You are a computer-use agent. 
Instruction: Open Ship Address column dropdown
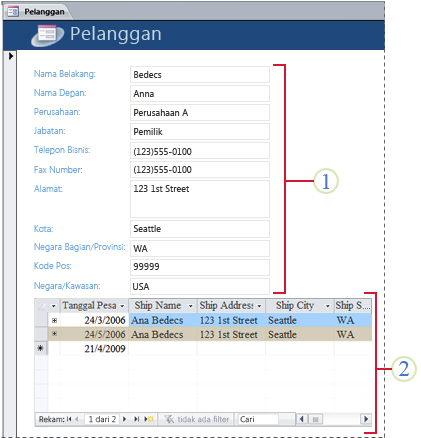pyautogui.click(x=259, y=306)
